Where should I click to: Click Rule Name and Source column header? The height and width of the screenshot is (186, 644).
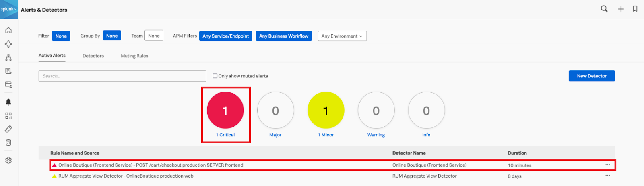click(75, 153)
